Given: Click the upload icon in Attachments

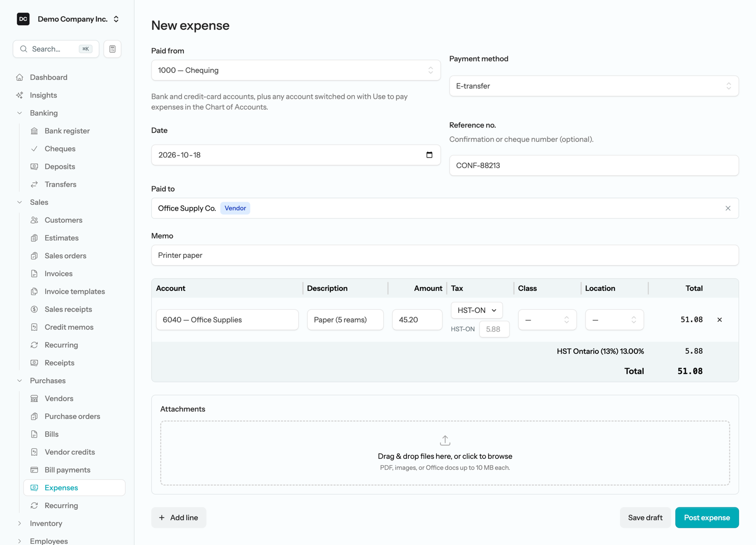Looking at the screenshot, I should pos(445,440).
